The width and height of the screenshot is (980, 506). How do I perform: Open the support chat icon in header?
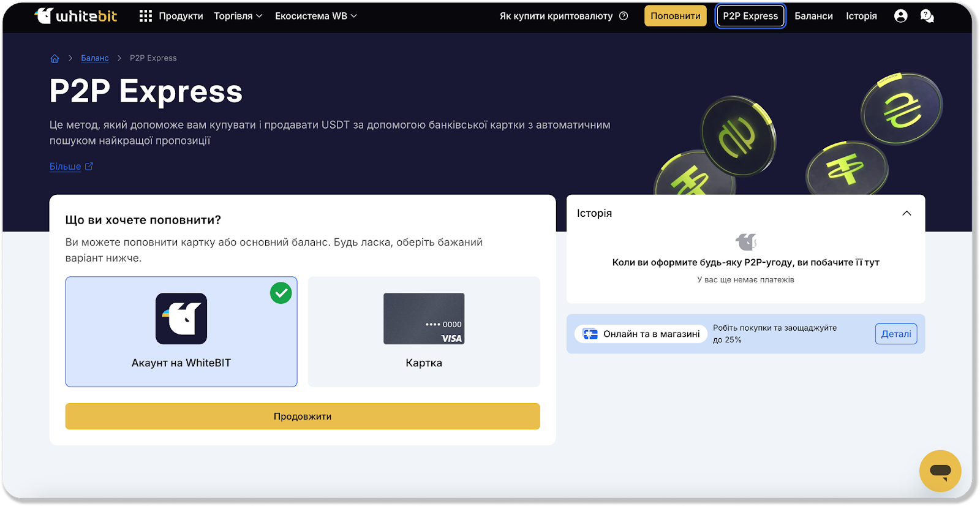tap(927, 16)
